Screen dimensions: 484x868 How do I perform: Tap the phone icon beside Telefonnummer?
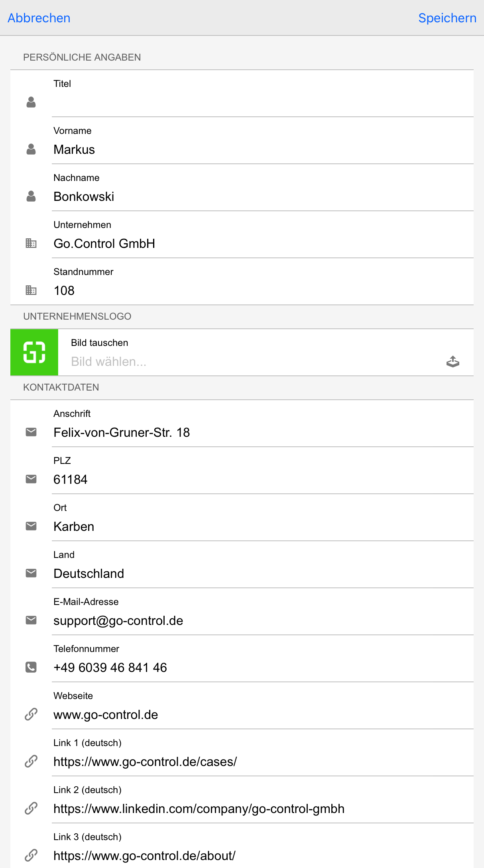tap(31, 667)
